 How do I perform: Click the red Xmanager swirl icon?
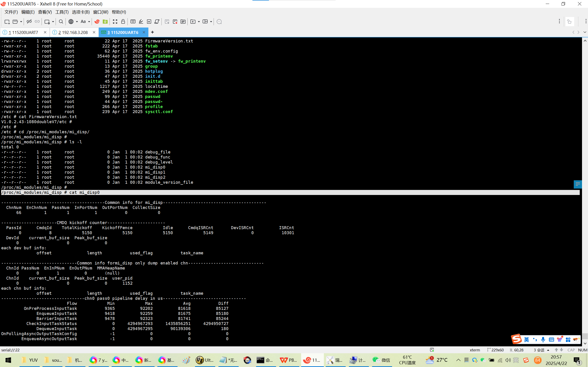tap(97, 22)
